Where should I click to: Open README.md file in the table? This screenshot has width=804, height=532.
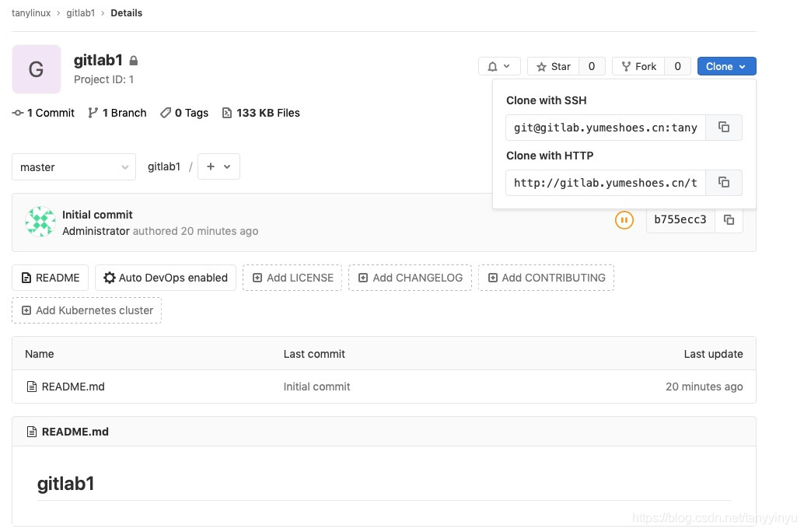point(73,387)
